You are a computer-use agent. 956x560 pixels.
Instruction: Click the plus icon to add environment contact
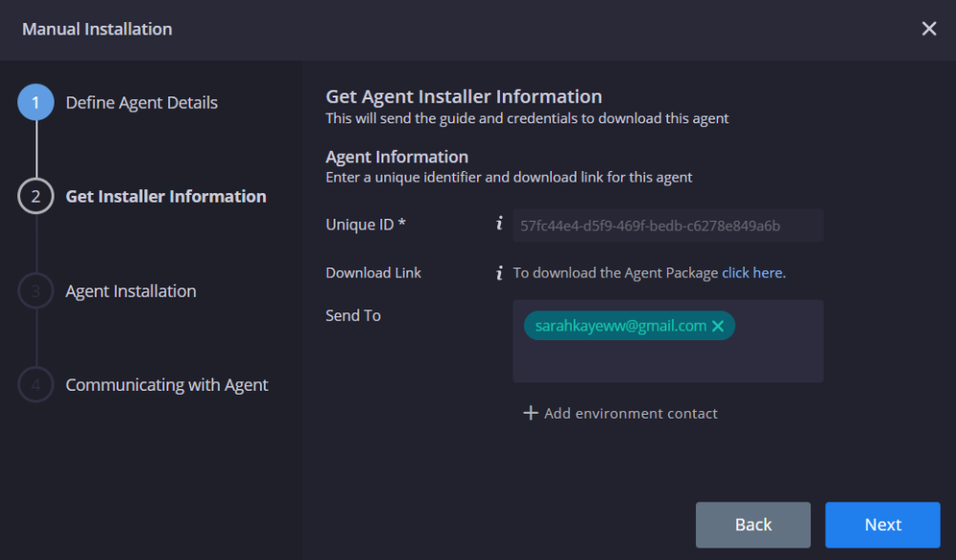click(x=531, y=413)
